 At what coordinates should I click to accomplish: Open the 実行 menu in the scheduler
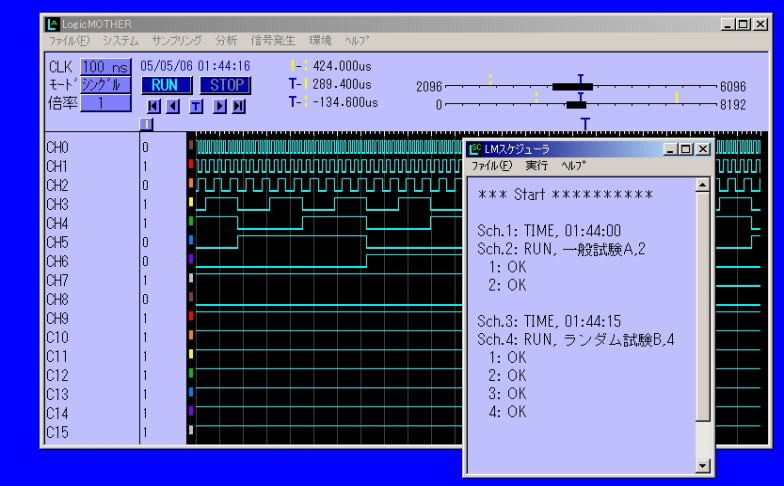[538, 165]
